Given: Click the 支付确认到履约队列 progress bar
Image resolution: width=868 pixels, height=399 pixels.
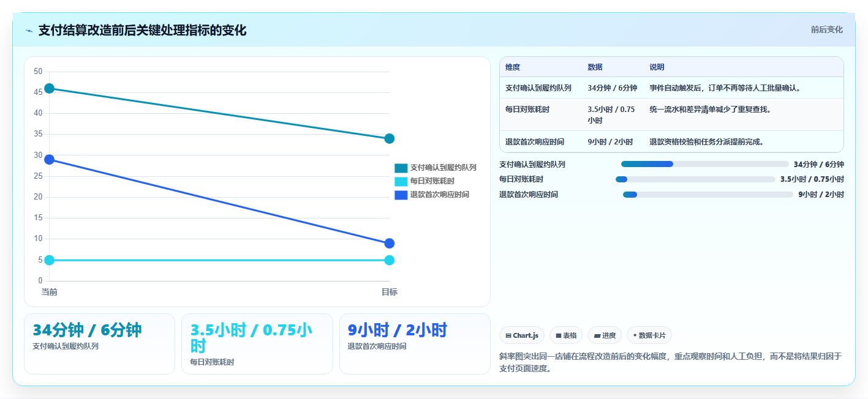Looking at the screenshot, I should [x=705, y=164].
